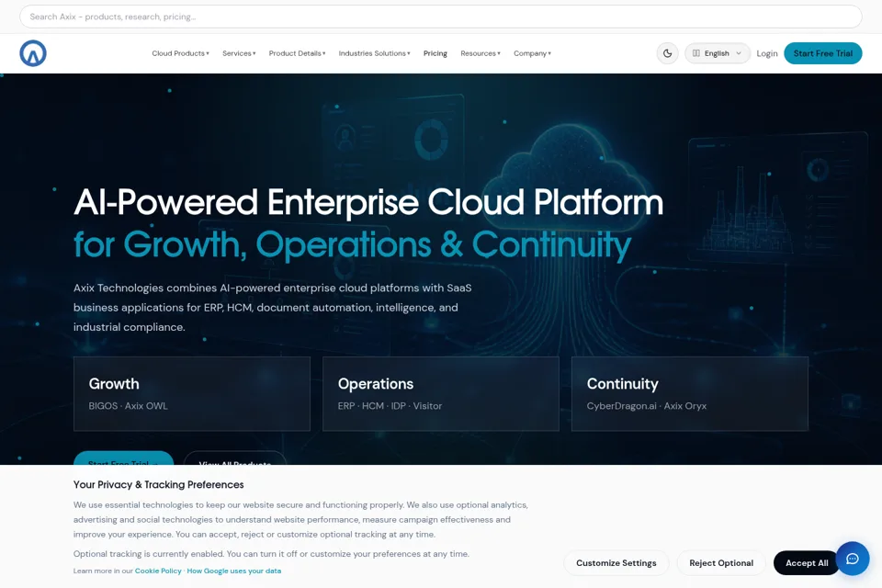The height and width of the screenshot is (588, 882).
Task: Open the live chat bubble icon
Action: (x=853, y=559)
